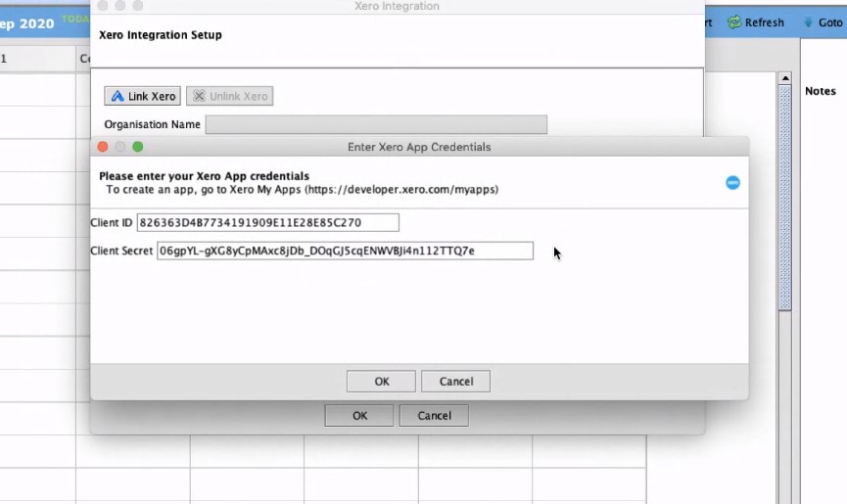Click the Organisation Name label

tap(153, 124)
